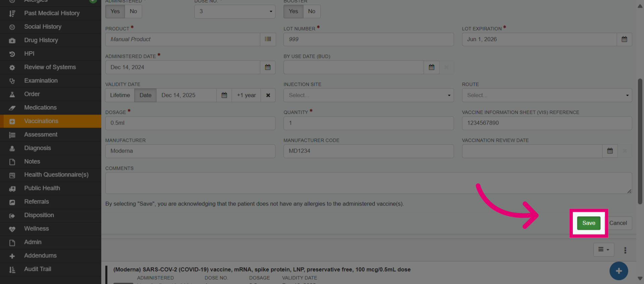Image resolution: width=644 pixels, height=284 pixels.
Task: Click the Assessment list icon
Action: click(x=12, y=135)
